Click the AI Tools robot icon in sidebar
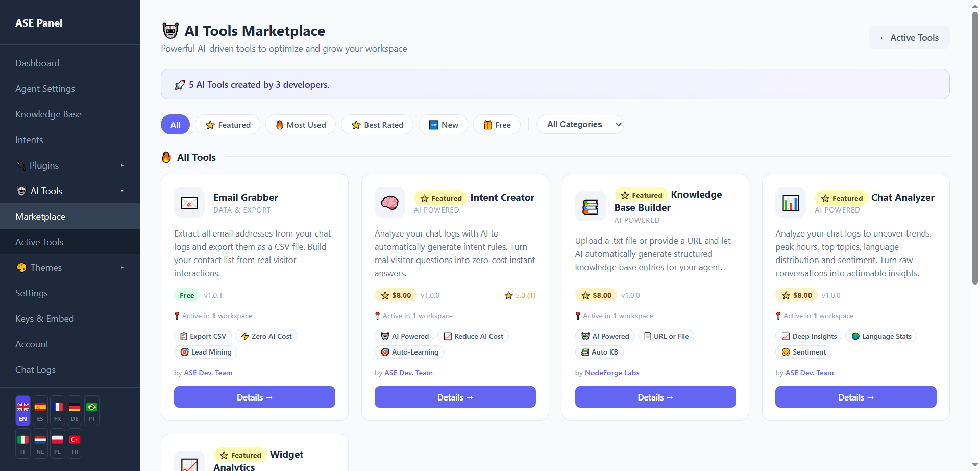980x471 pixels. (x=21, y=191)
